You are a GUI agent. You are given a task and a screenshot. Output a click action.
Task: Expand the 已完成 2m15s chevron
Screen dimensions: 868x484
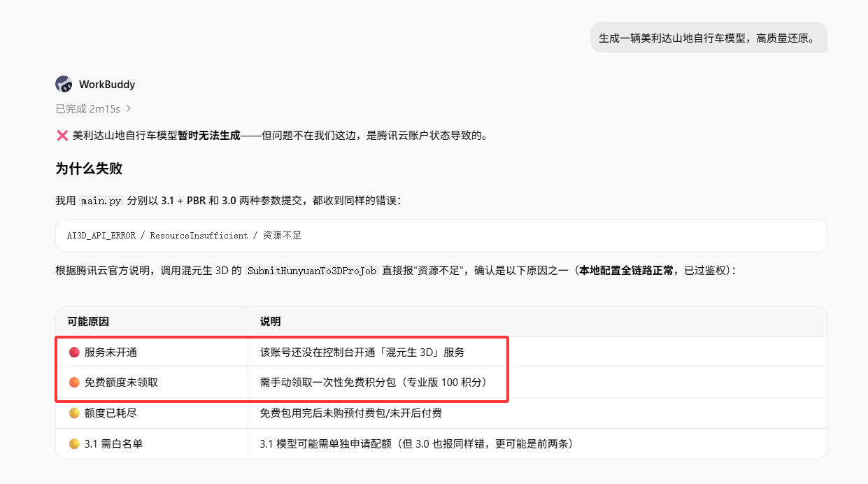(129, 109)
